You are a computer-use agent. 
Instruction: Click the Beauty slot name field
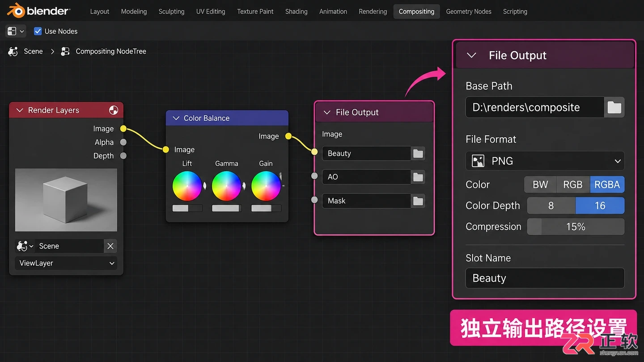point(366,153)
